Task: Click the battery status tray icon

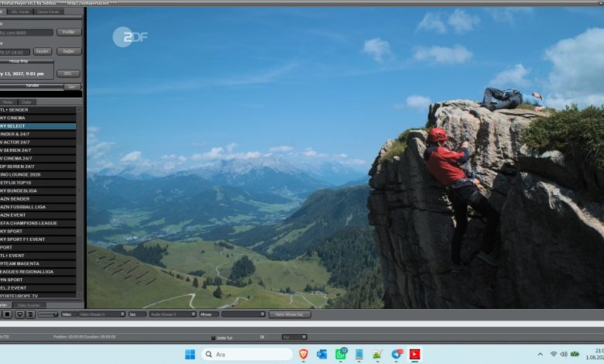Action: pyautogui.click(x=575, y=354)
